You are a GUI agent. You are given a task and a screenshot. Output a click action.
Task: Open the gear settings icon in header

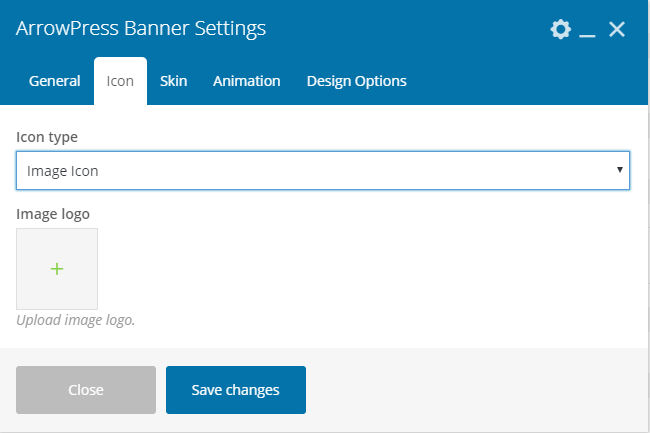click(x=560, y=29)
